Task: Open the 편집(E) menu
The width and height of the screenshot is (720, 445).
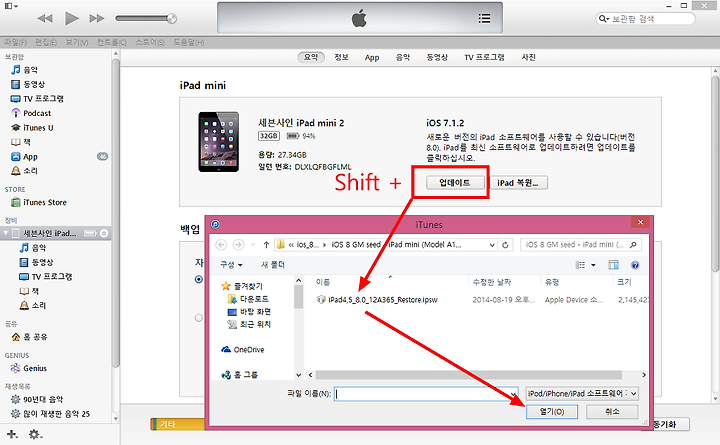Action: pyautogui.click(x=46, y=42)
